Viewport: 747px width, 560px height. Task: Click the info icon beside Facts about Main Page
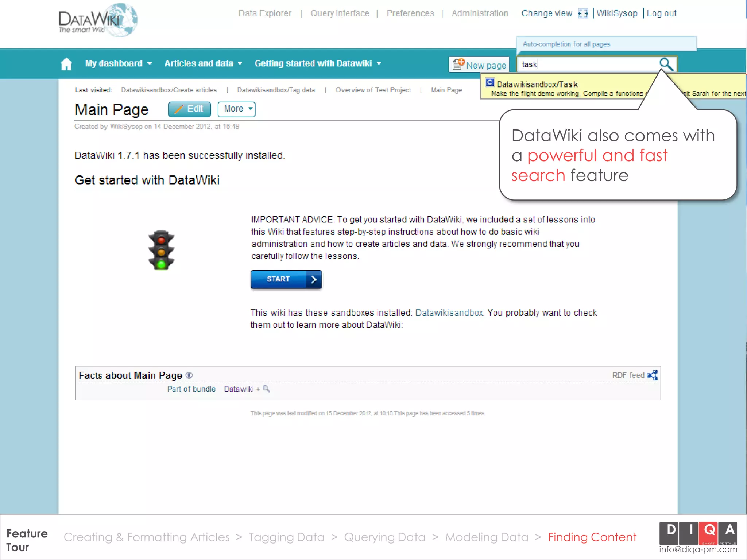coord(189,375)
